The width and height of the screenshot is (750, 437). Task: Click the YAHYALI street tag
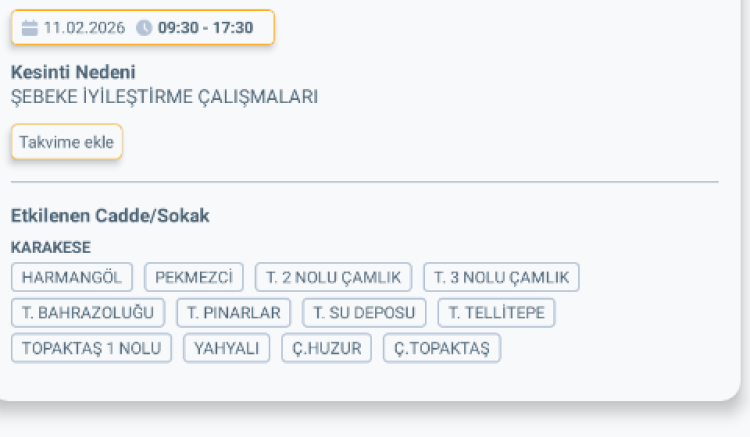point(226,348)
